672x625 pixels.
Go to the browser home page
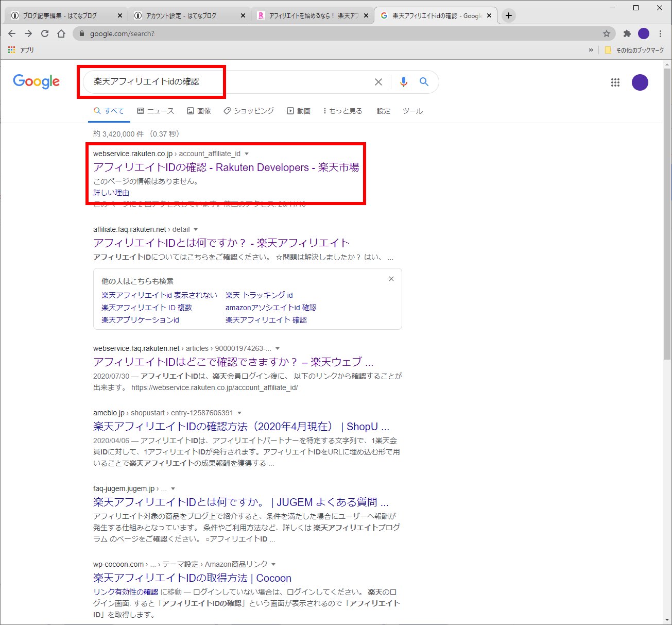coord(61,33)
